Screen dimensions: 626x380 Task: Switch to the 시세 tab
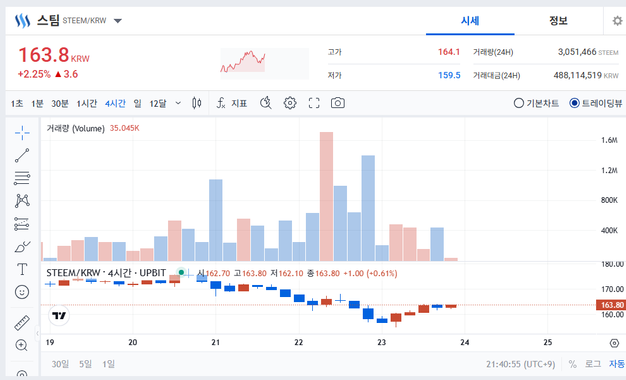(x=470, y=21)
